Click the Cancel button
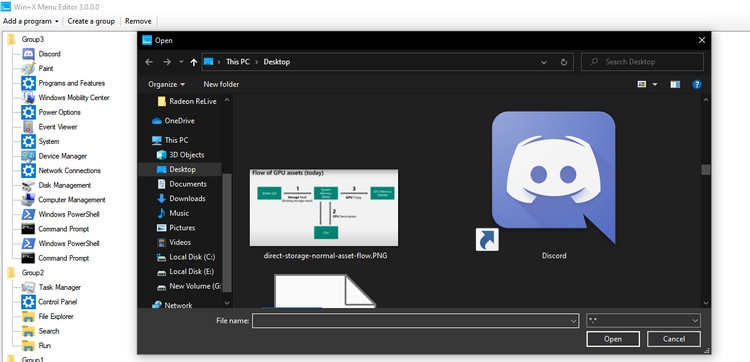The image size is (750, 362). (673, 339)
